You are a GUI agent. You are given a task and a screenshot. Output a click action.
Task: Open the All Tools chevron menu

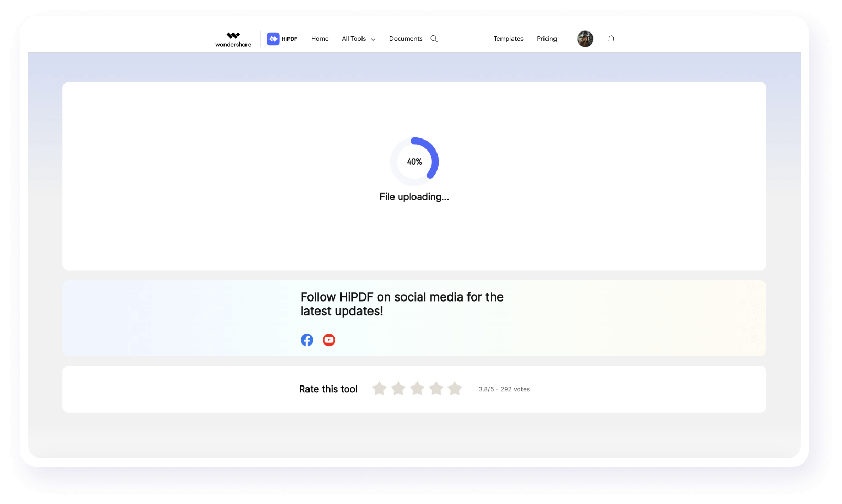[x=373, y=39]
